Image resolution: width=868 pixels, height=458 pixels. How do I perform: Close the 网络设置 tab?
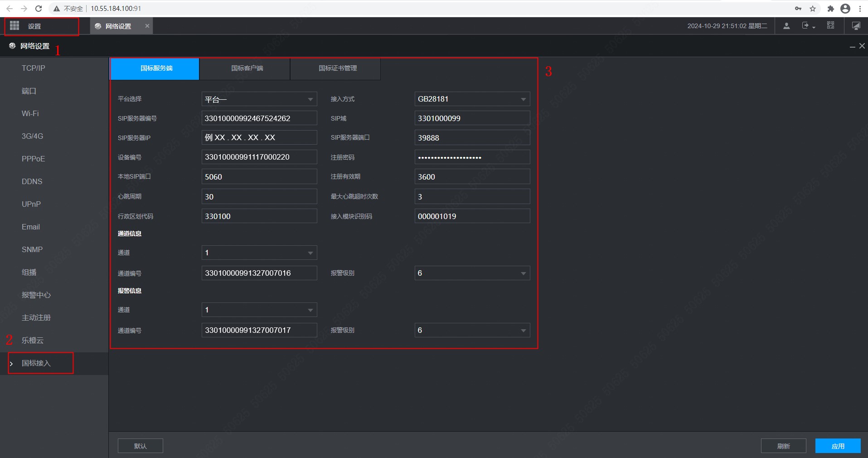point(147,26)
